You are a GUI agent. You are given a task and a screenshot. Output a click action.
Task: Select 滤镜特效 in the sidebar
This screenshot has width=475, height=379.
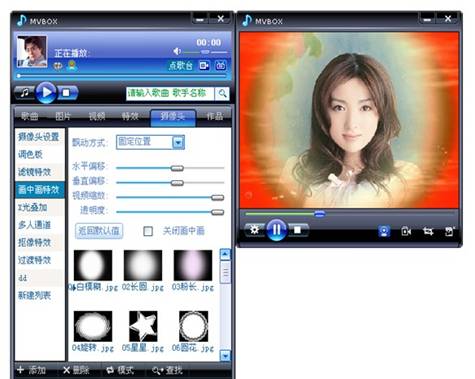(39, 172)
